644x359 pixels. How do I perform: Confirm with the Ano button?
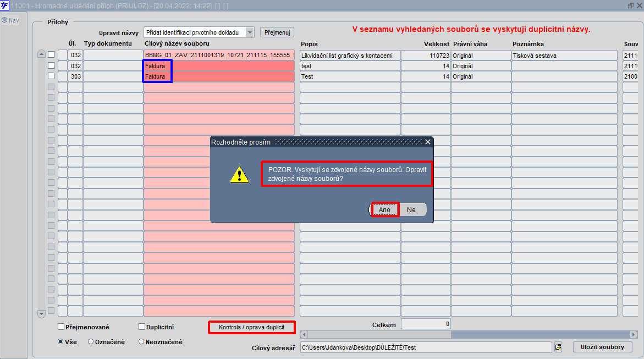click(384, 209)
